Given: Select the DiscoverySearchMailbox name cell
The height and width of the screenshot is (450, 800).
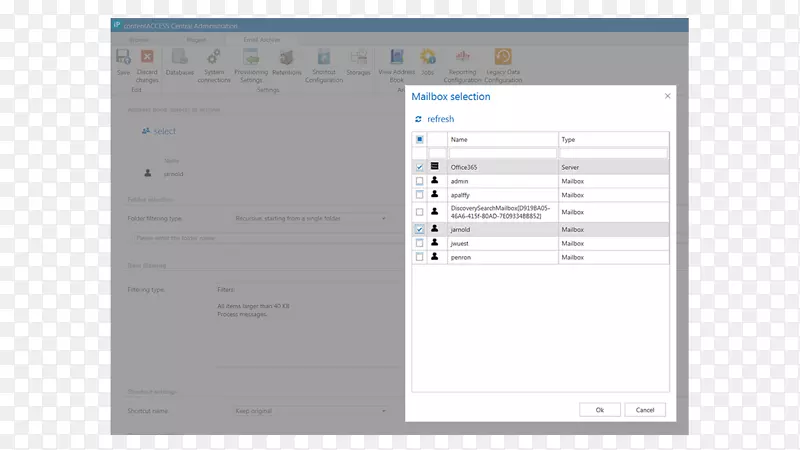Looking at the screenshot, I should point(503,212).
